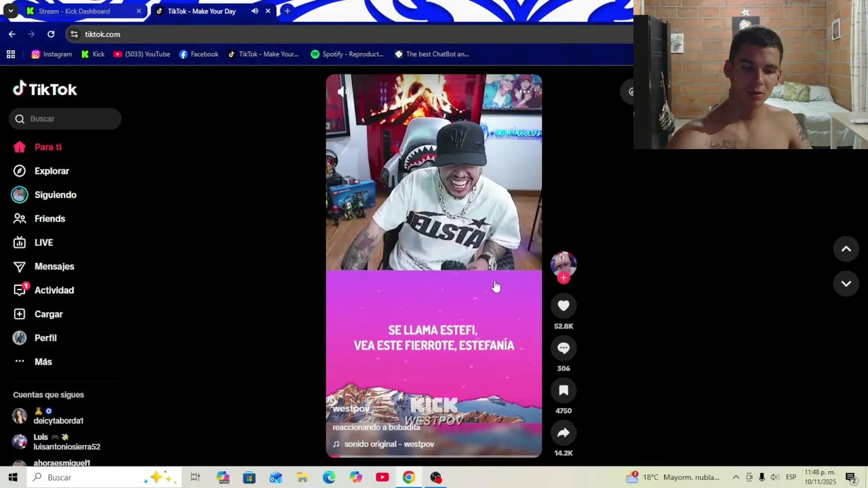This screenshot has height=488, width=868.
Task: Click the site info icon in address bar
Action: tap(74, 34)
